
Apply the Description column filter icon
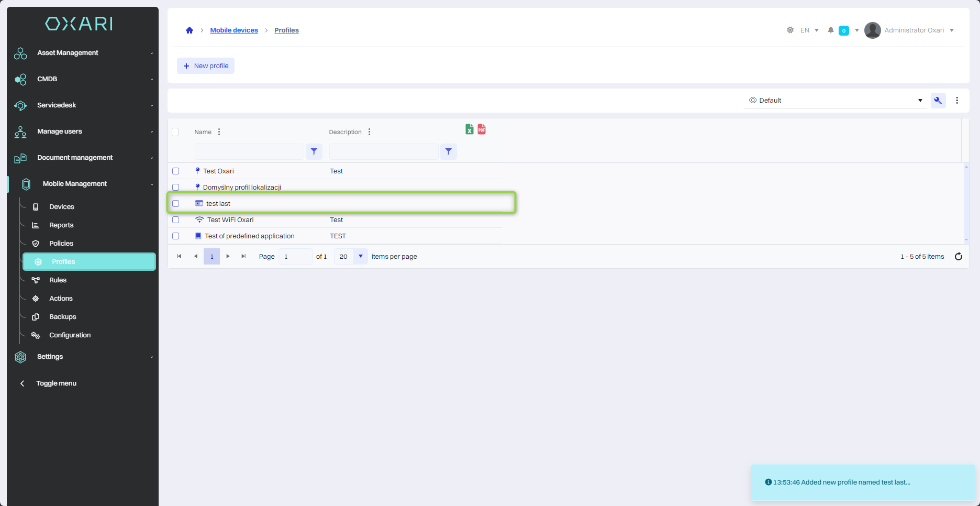449,151
